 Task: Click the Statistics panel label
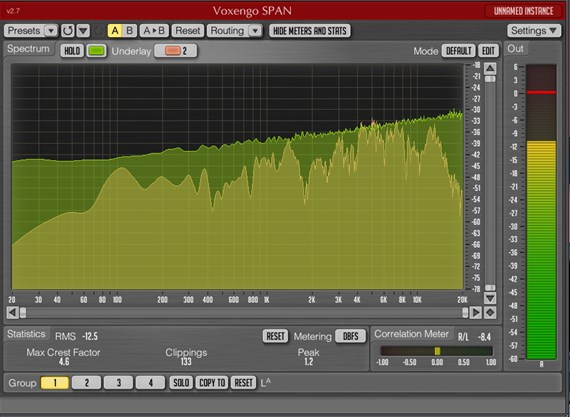click(26, 334)
